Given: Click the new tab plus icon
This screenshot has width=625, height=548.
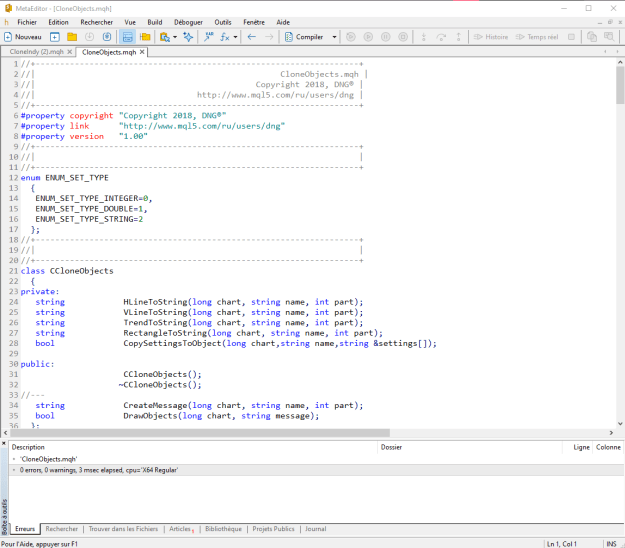Looking at the screenshot, I should (x=55, y=37).
